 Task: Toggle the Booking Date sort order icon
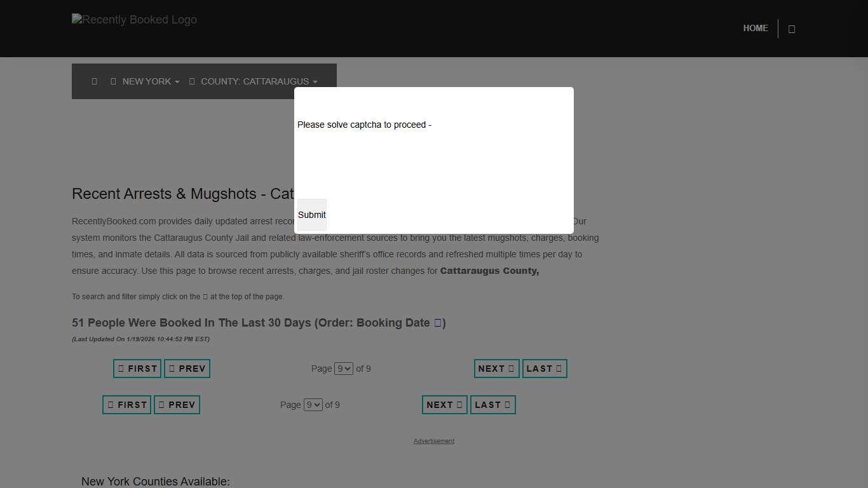point(437,323)
